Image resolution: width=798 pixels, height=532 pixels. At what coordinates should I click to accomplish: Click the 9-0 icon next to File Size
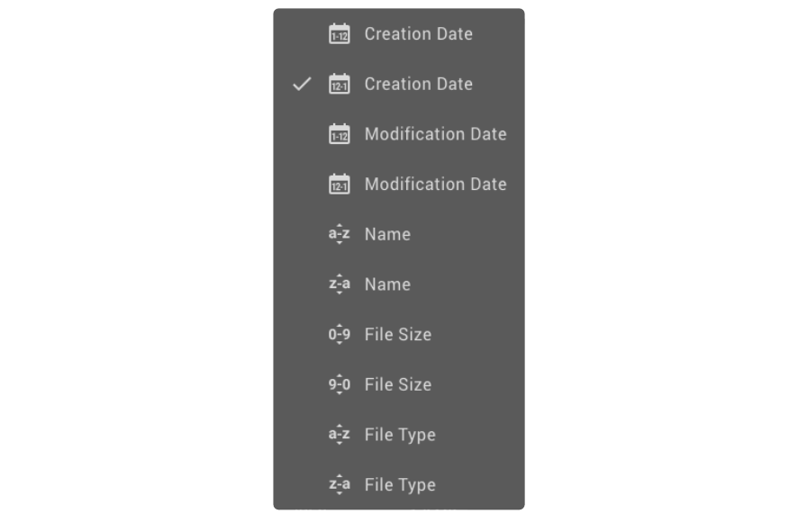click(339, 385)
